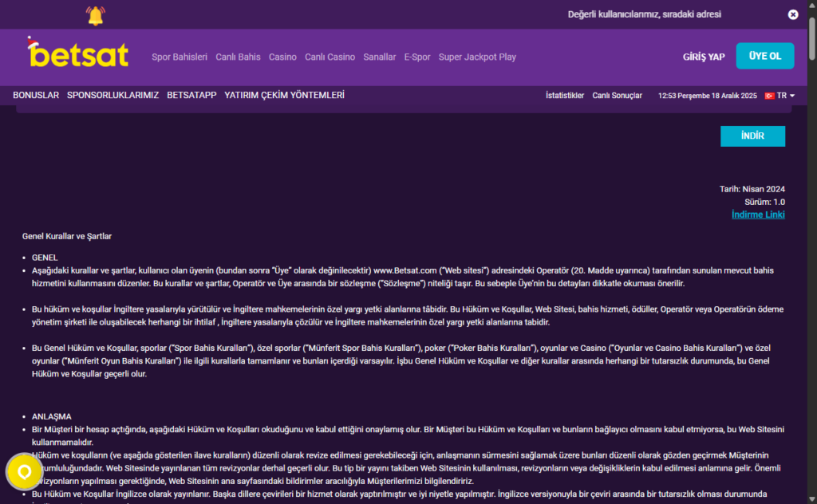The height and width of the screenshot is (504, 817).
Task: Dismiss the announcement banner with X icon
Action: point(792,14)
